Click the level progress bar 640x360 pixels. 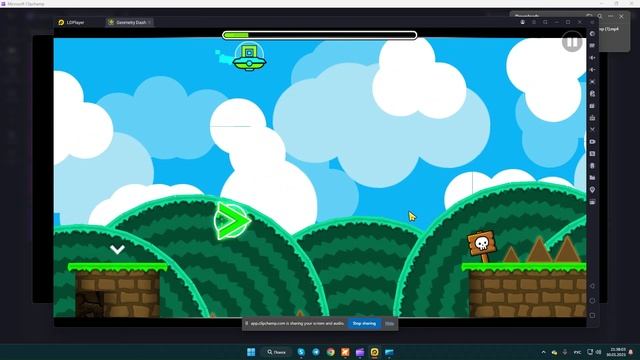coord(320,35)
